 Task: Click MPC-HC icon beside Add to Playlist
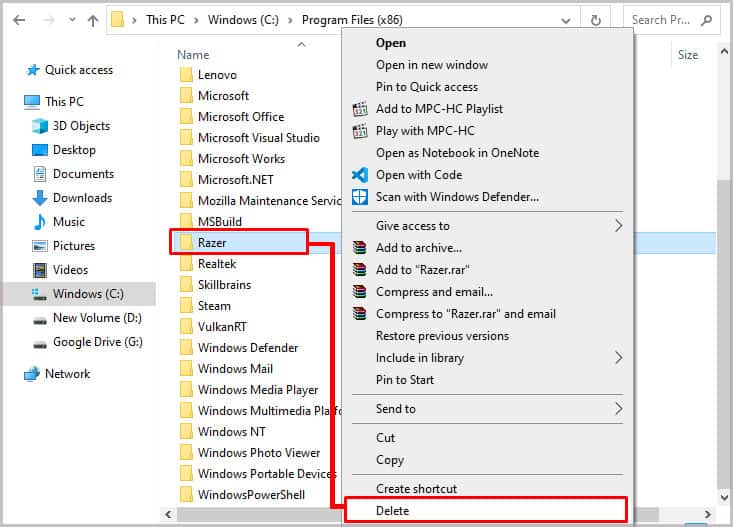pos(359,109)
